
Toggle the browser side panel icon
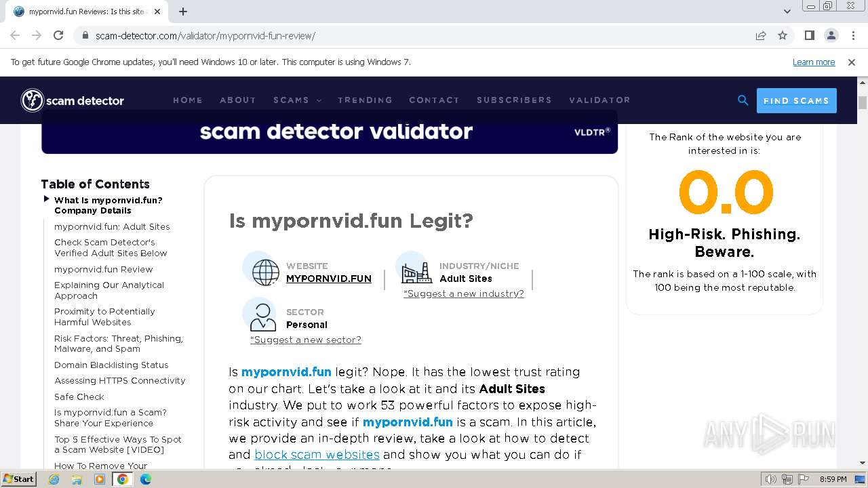[x=809, y=36]
